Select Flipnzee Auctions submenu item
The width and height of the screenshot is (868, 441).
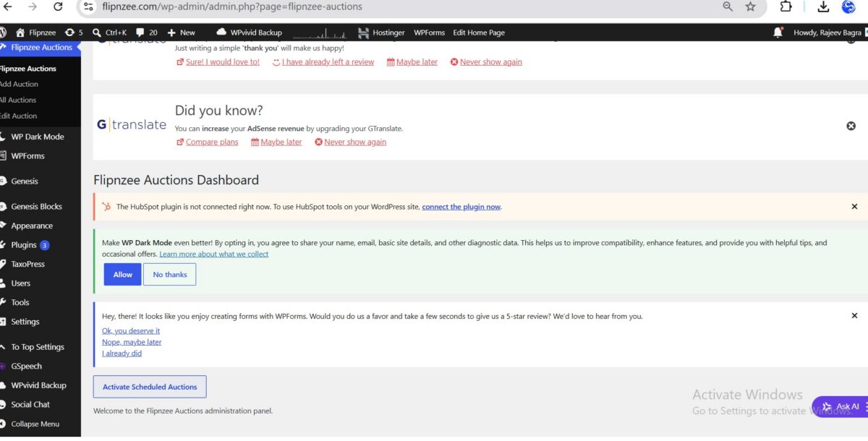(x=28, y=69)
